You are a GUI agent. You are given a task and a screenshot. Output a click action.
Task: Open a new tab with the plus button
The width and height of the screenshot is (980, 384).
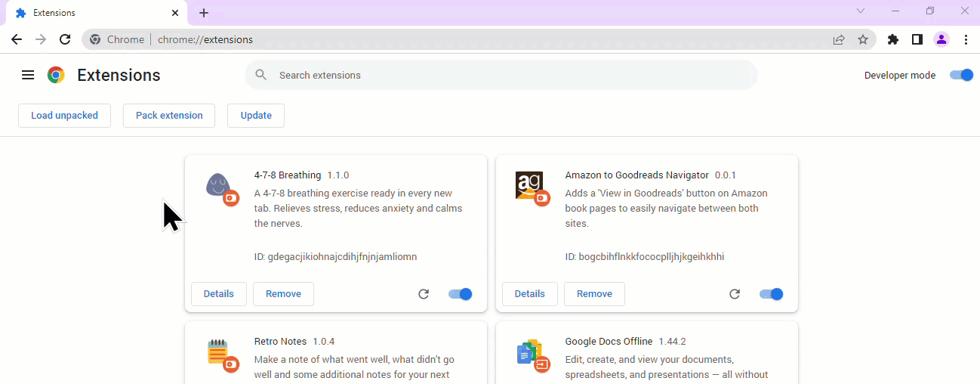click(x=204, y=13)
